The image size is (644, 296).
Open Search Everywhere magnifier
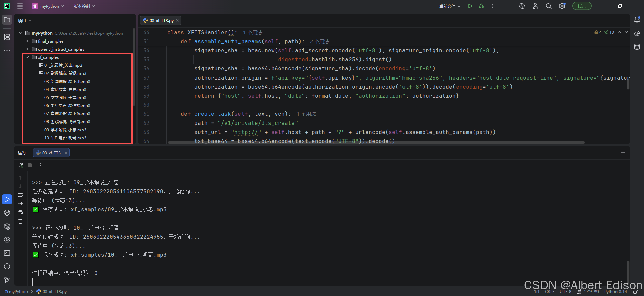click(x=549, y=6)
